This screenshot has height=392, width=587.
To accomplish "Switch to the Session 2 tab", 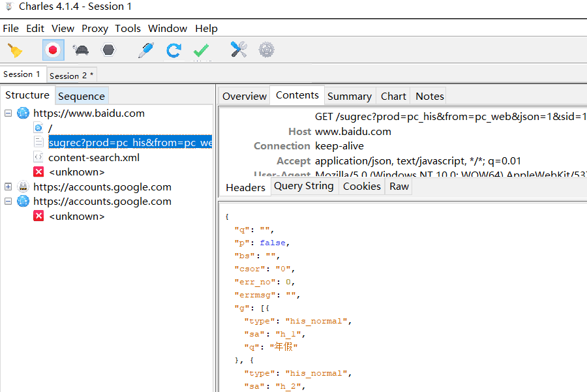I will pyautogui.click(x=72, y=76).
